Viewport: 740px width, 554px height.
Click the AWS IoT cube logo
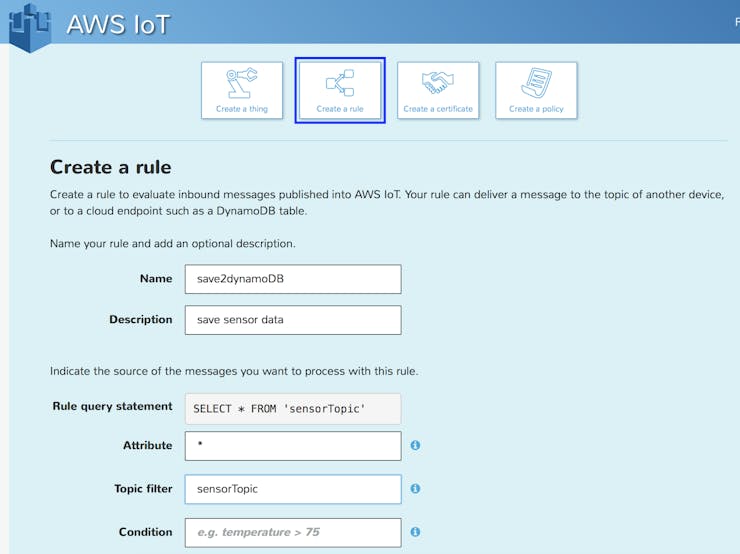coord(30,27)
